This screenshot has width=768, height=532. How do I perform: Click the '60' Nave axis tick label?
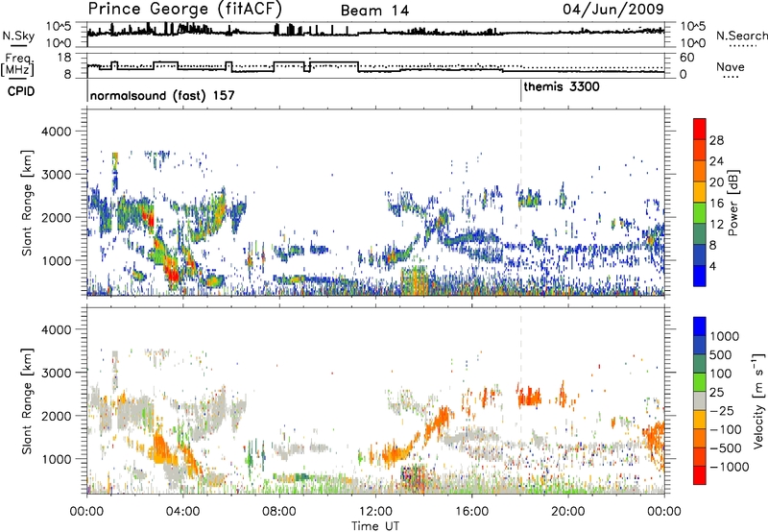point(686,58)
